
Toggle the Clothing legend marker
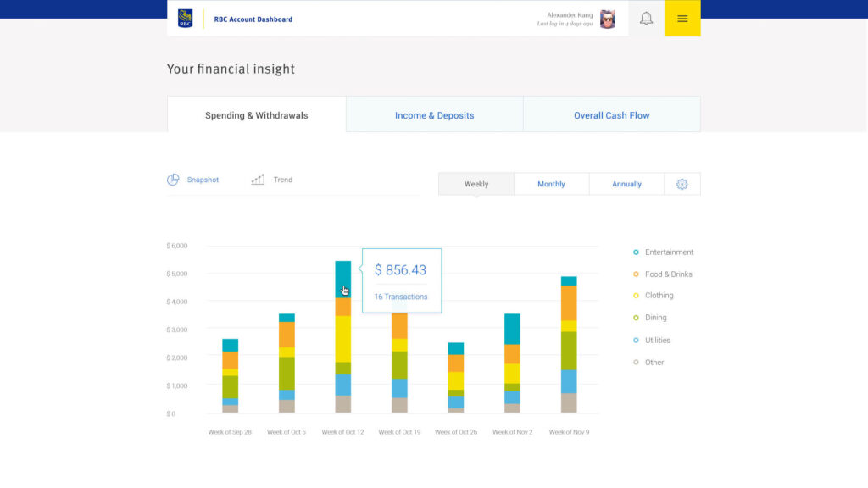(x=636, y=296)
